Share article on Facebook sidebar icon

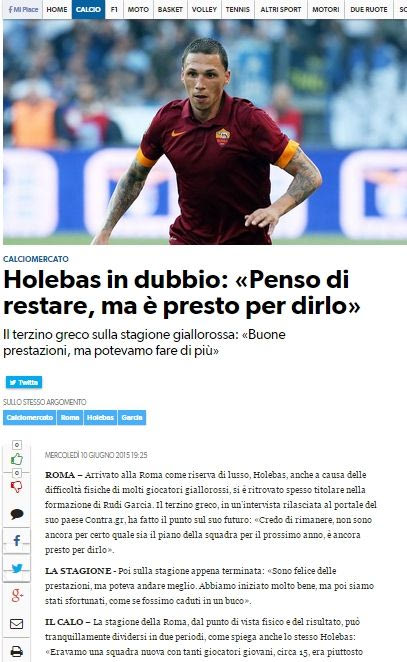tap(16, 540)
